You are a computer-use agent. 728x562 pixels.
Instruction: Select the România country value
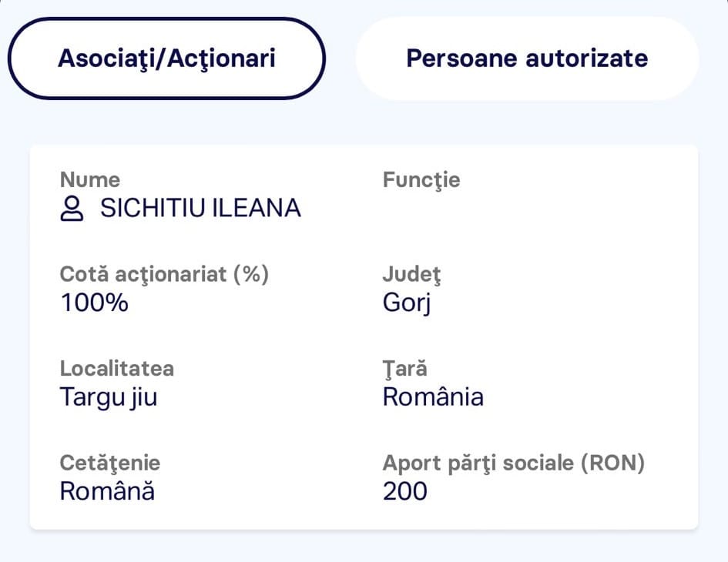coord(433,397)
